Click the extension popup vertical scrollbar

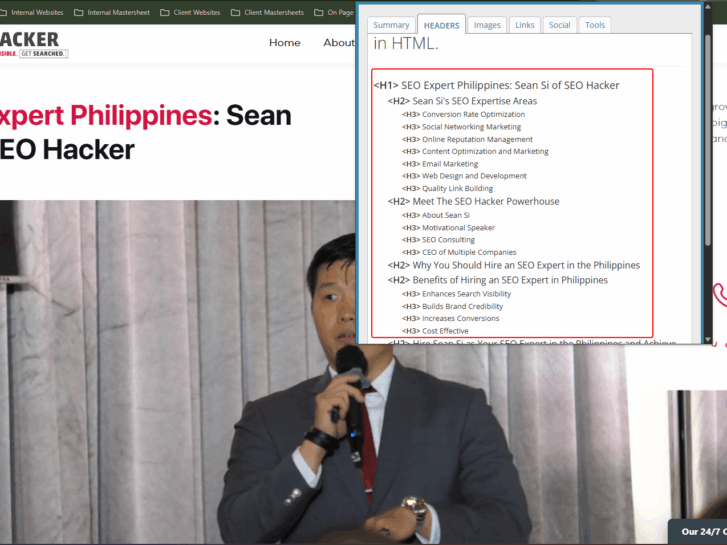(708, 139)
